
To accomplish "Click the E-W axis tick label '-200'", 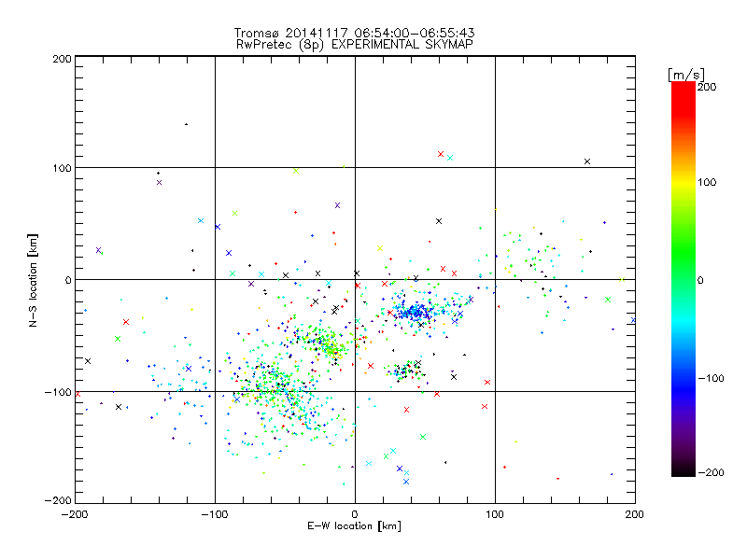I will [76, 514].
